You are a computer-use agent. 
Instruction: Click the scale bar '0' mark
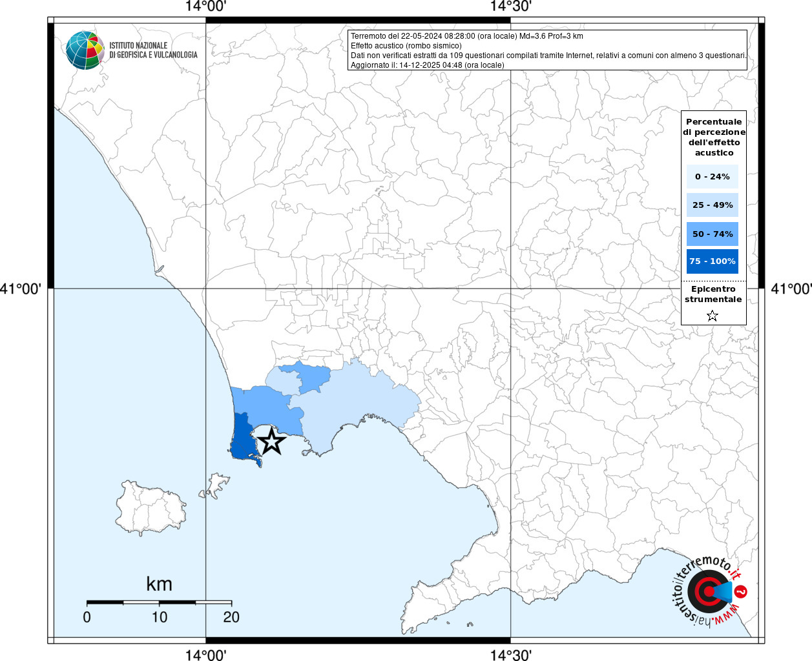point(87,617)
